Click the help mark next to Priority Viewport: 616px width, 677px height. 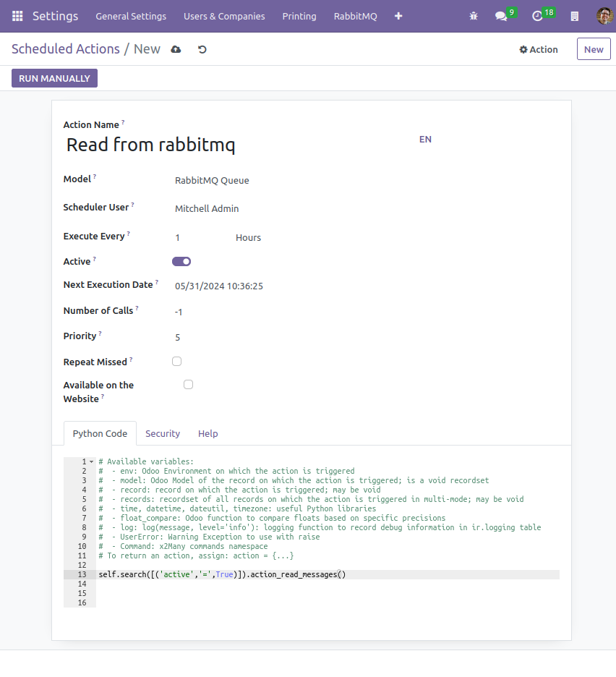click(x=100, y=333)
